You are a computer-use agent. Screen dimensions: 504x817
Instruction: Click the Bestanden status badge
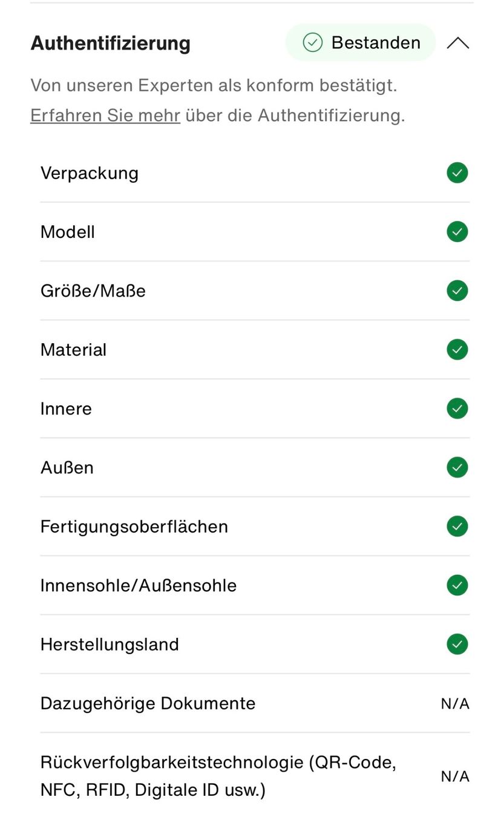(x=361, y=42)
